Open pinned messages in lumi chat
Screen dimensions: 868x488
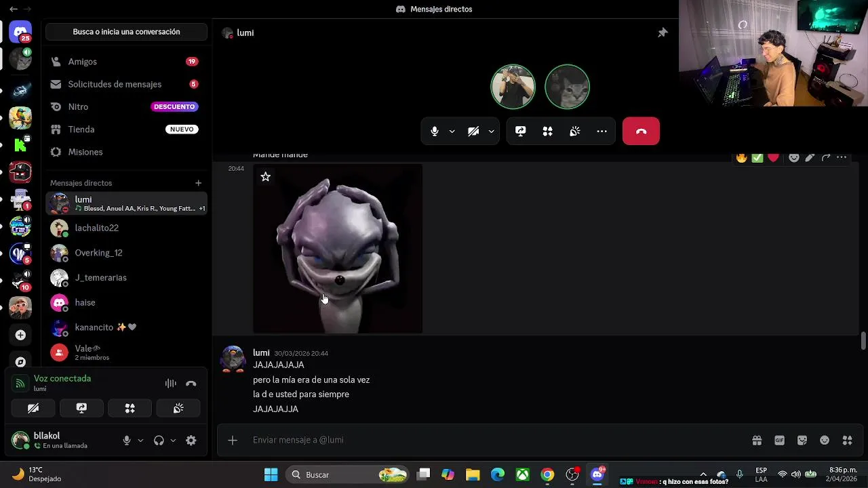(663, 33)
